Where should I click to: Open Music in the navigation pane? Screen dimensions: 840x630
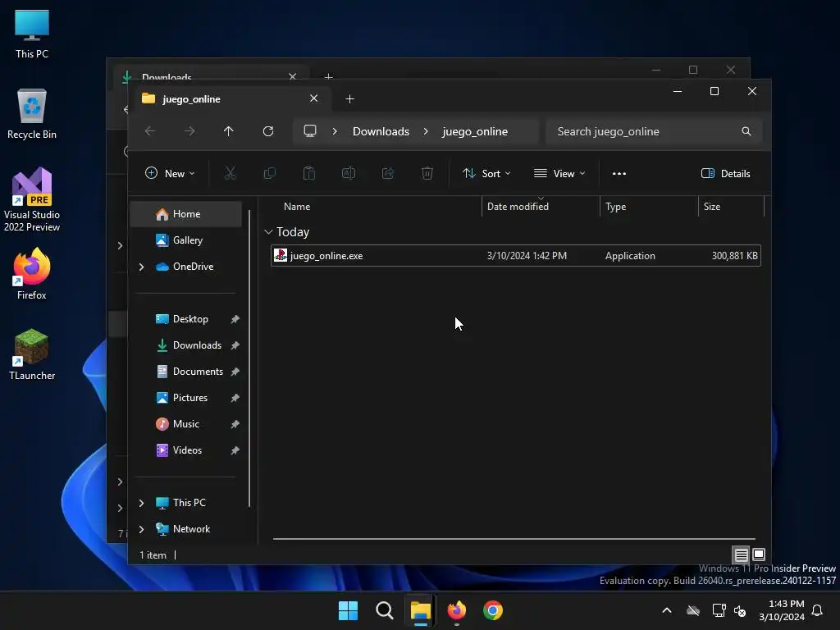point(186,424)
